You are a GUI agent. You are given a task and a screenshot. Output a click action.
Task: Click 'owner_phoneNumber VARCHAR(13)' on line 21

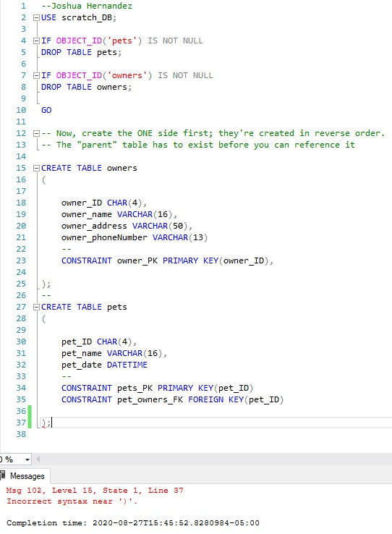135,238
